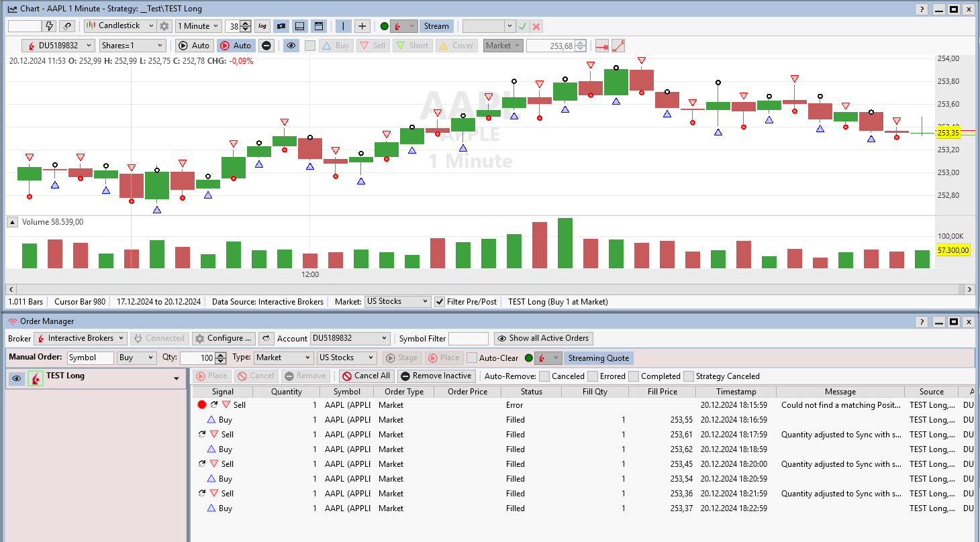Open the Manual Order Type Market dropdown
The image size is (980, 542).
point(284,358)
